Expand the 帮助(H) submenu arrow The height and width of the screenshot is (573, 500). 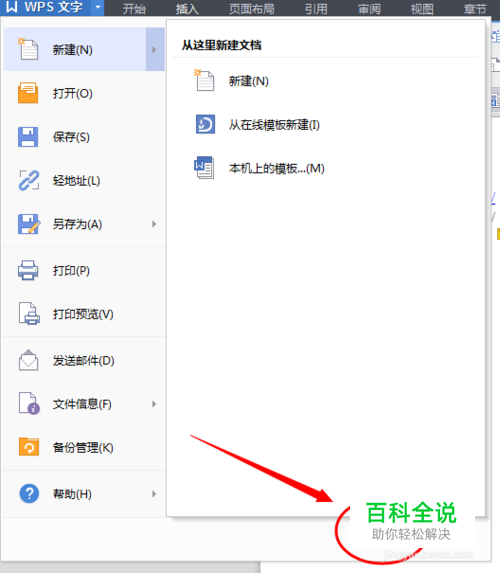[154, 494]
